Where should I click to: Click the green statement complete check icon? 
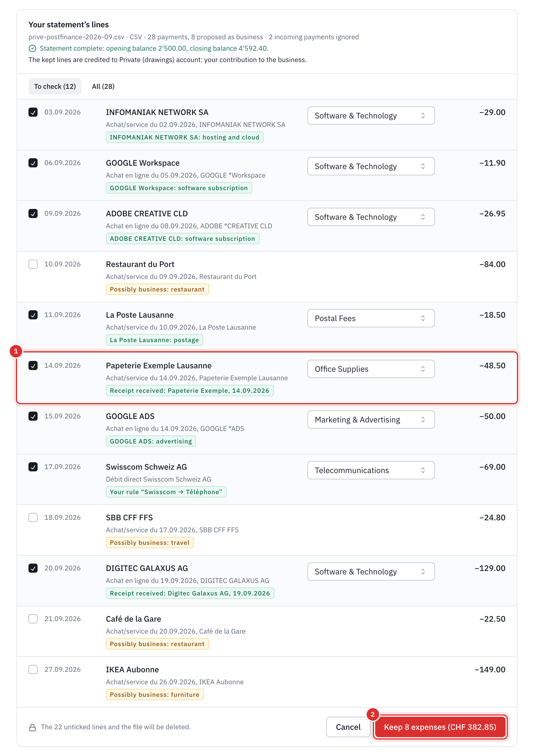tap(32, 48)
